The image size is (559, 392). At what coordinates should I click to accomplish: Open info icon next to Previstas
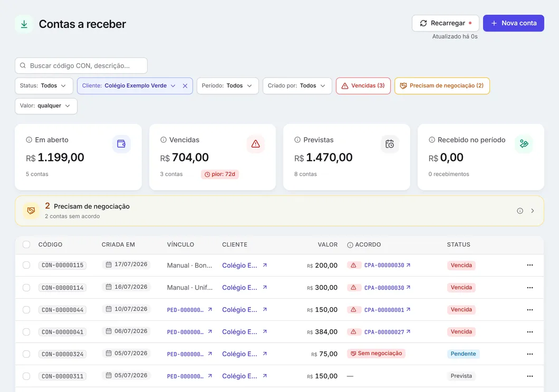[297, 140]
